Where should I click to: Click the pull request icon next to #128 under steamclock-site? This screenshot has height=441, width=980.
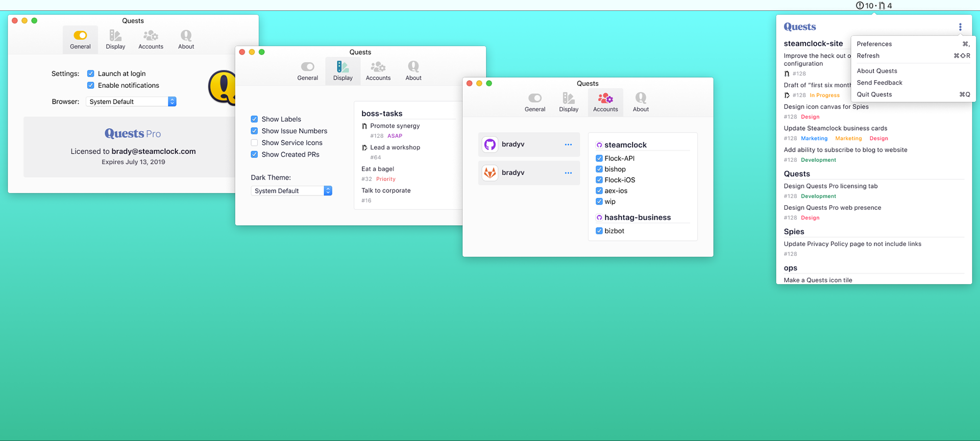pyautogui.click(x=787, y=73)
